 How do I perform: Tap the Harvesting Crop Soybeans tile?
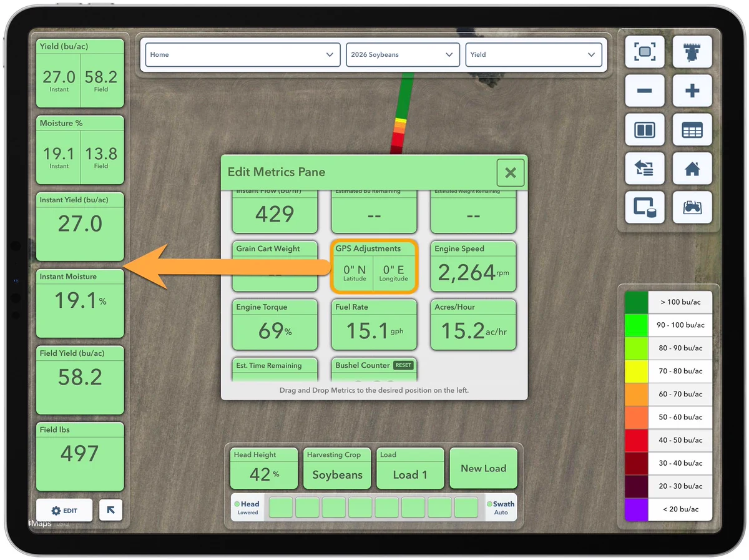click(337, 468)
